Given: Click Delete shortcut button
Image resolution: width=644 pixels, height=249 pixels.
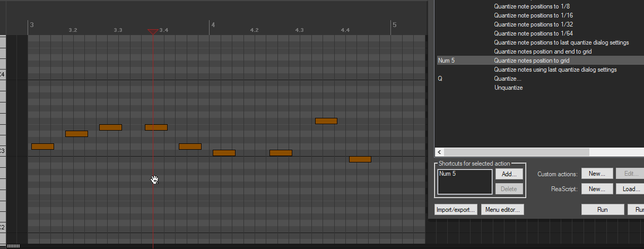Looking at the screenshot, I should [509, 188].
